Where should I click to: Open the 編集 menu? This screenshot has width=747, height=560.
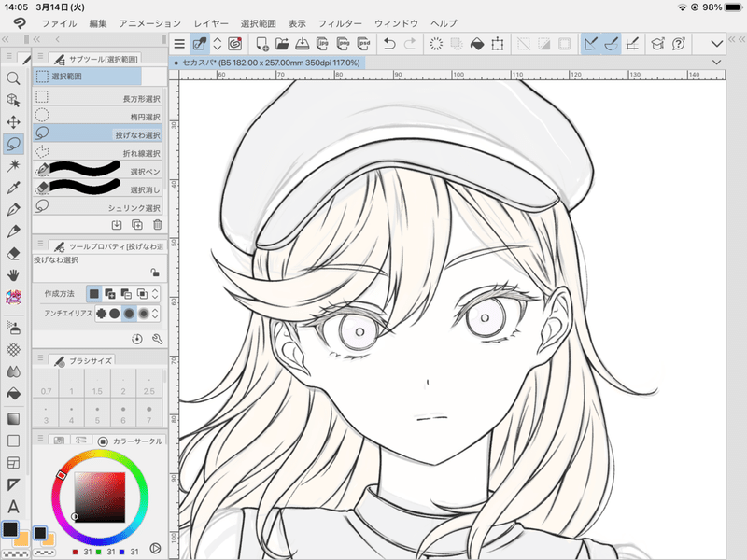pyautogui.click(x=98, y=23)
